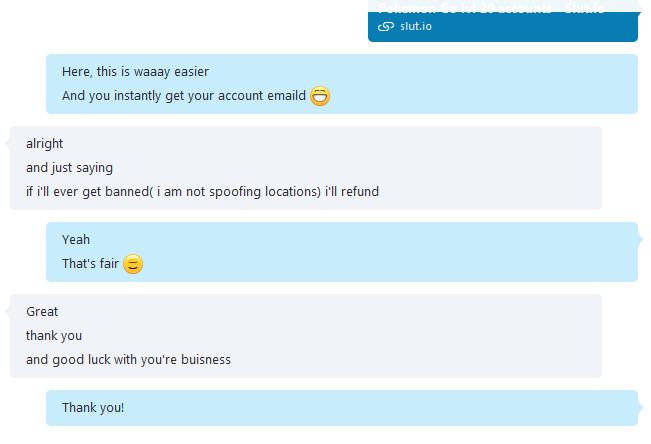Click the grinning emoji after 'account emaild'
651x444 pixels.
click(x=320, y=96)
